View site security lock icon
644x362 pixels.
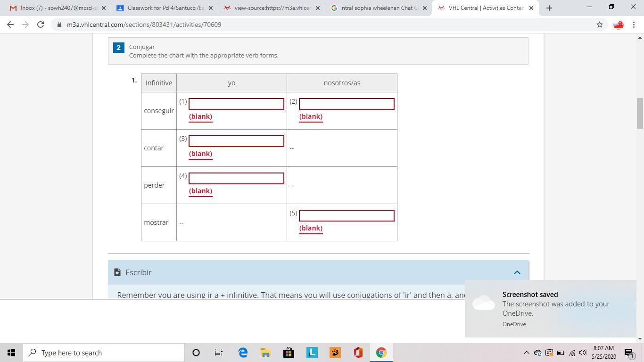tap(59, 25)
